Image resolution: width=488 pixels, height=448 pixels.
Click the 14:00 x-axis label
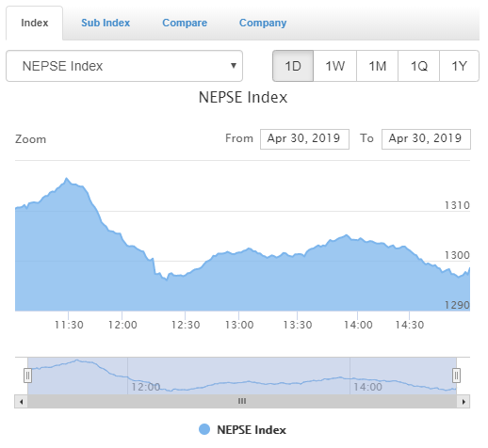tap(358, 325)
